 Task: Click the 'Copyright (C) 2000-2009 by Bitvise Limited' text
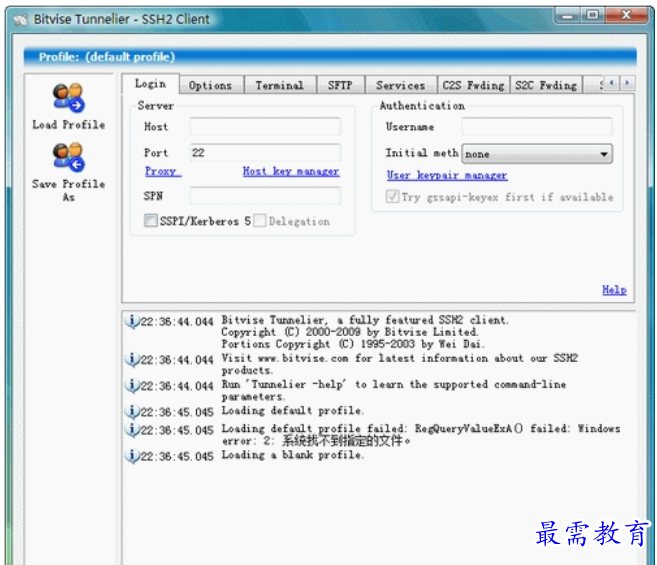click(x=350, y=332)
